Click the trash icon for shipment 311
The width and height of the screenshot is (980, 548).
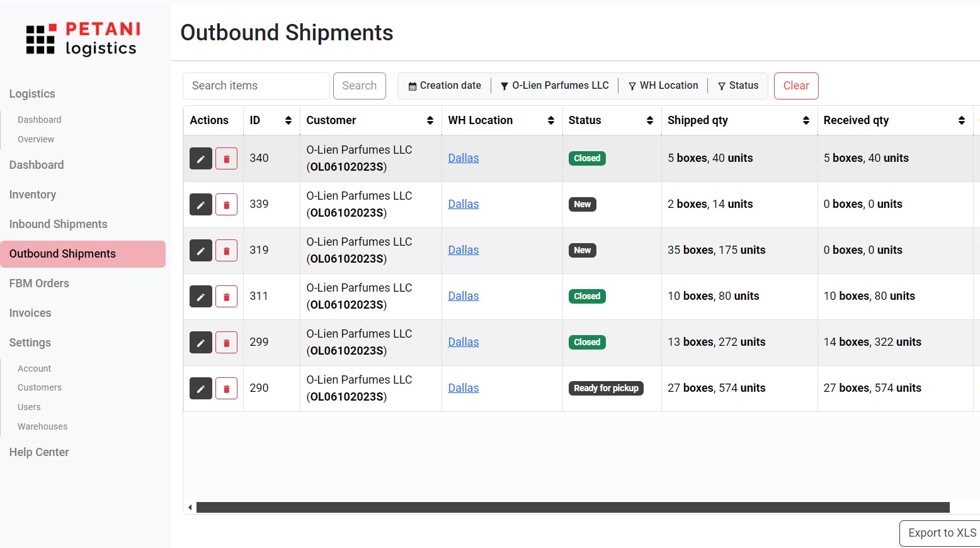click(226, 297)
